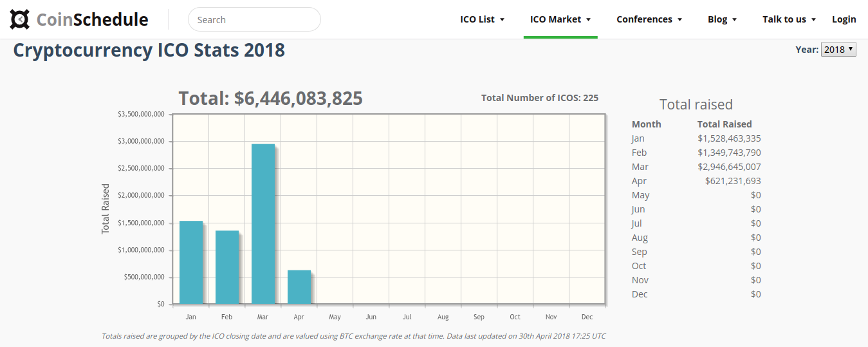The image size is (868, 347).
Task: Focus the Search input field
Action: (x=254, y=19)
